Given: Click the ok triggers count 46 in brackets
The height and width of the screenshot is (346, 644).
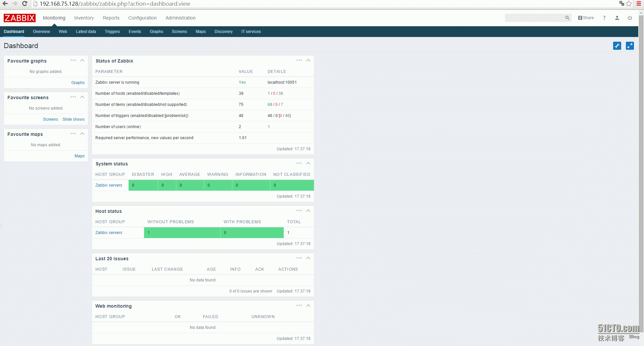Looking at the screenshot, I should click(287, 116).
